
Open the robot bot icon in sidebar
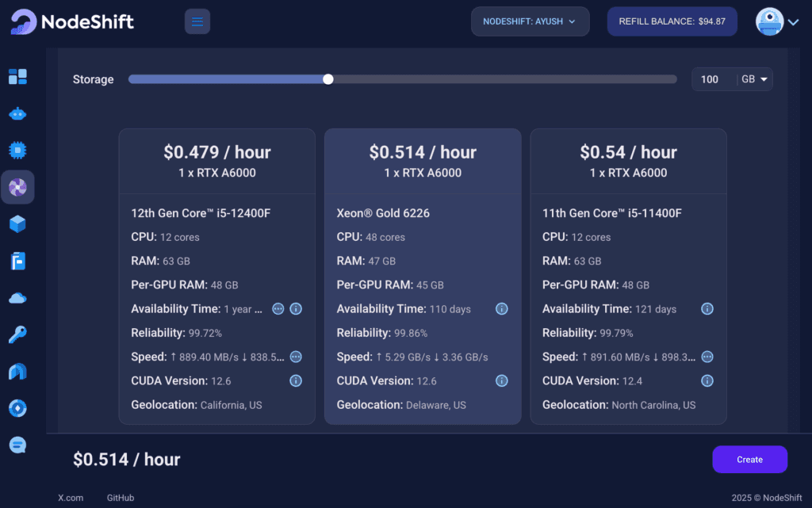tap(17, 114)
